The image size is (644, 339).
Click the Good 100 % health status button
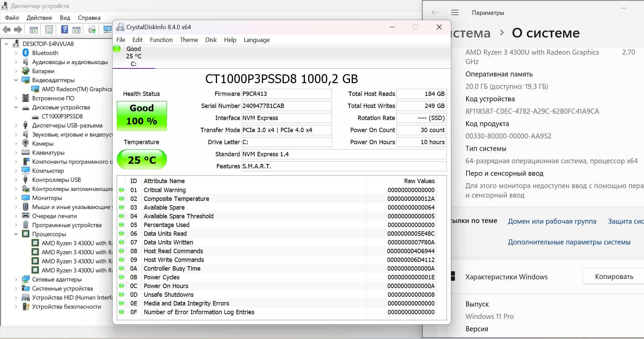click(142, 116)
